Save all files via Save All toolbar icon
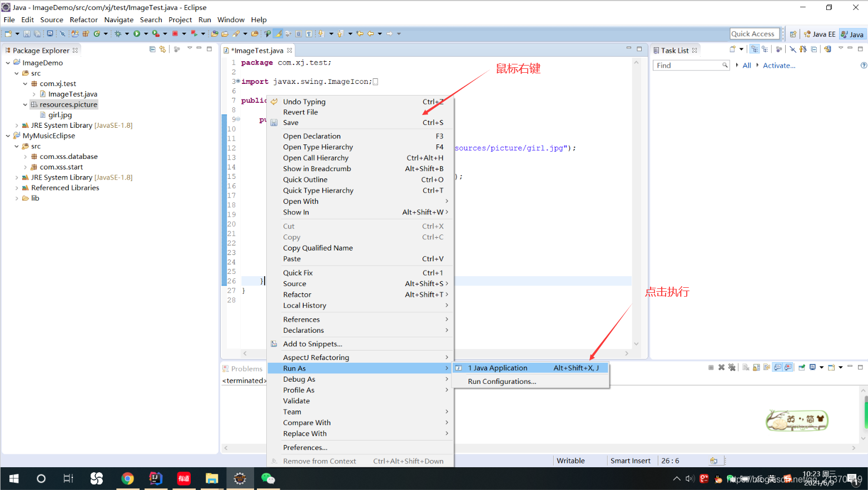This screenshot has width=868, height=490. tap(37, 33)
